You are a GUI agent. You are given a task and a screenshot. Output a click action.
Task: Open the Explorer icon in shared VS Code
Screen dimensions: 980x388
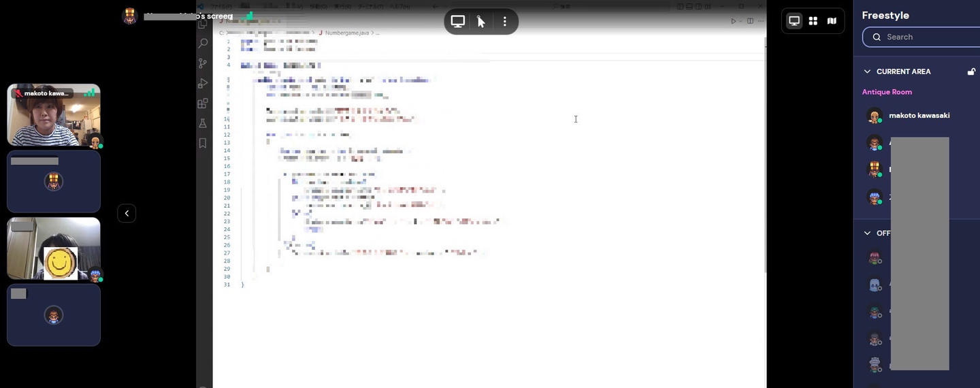point(203,24)
